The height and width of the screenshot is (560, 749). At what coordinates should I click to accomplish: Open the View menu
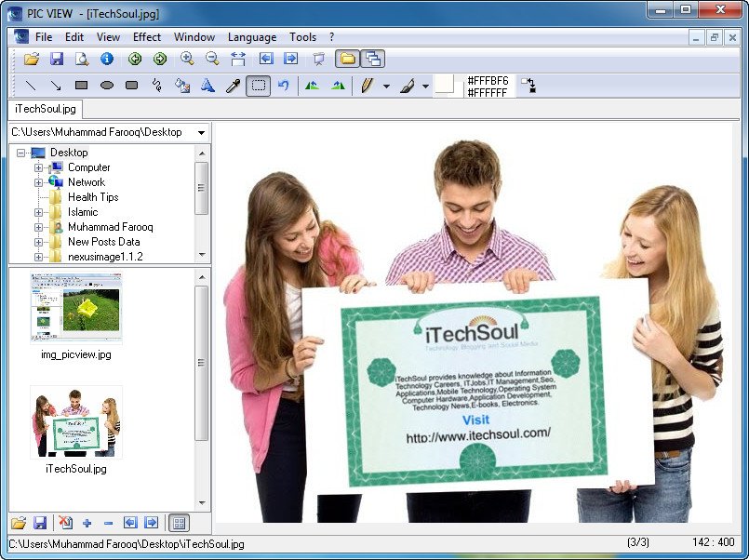point(109,37)
